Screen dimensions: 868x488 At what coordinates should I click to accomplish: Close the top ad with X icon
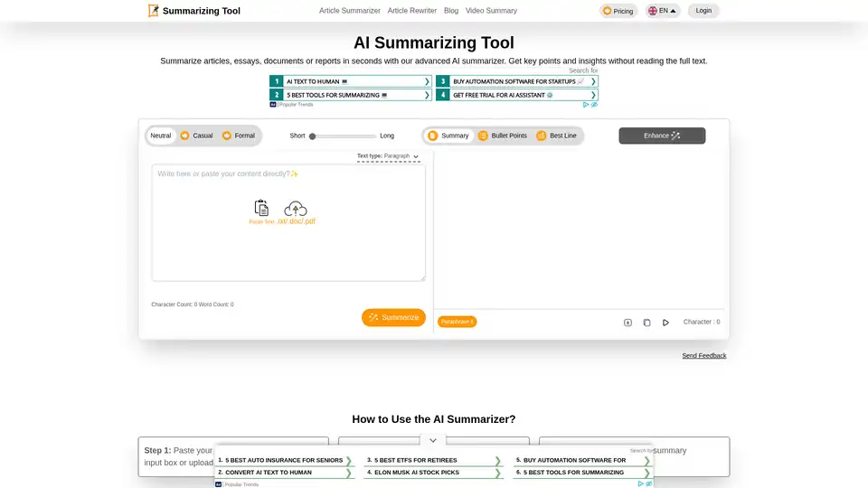click(594, 105)
